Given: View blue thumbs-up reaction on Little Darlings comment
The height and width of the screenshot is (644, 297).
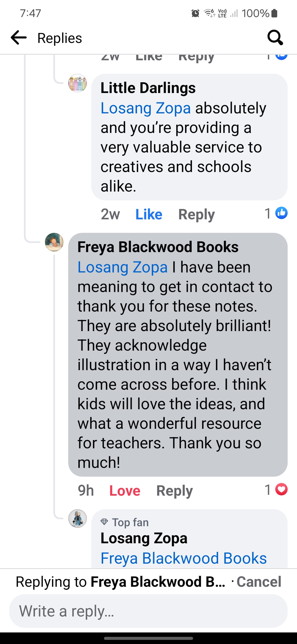Looking at the screenshot, I should coord(281,213).
